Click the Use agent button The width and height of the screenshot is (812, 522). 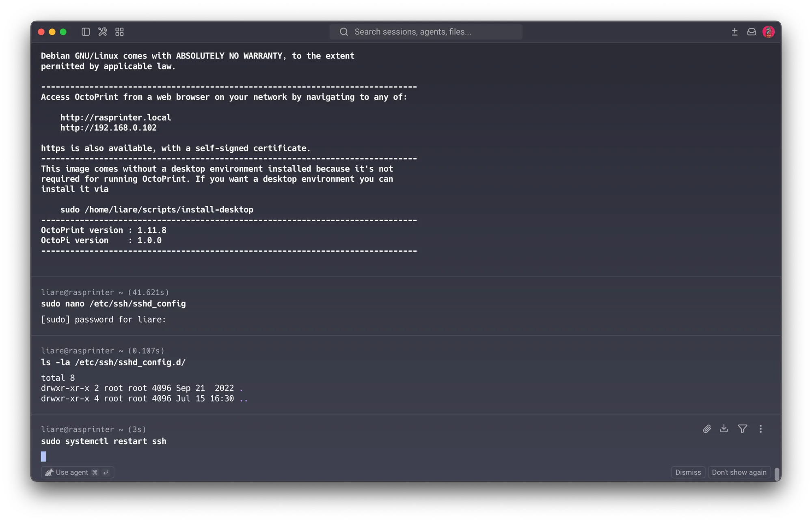coord(77,472)
